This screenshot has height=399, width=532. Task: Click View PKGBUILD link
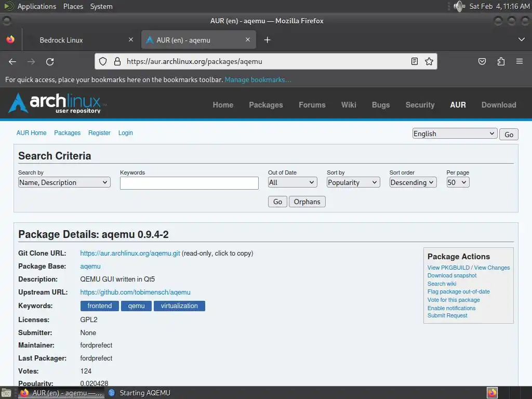pyautogui.click(x=448, y=268)
